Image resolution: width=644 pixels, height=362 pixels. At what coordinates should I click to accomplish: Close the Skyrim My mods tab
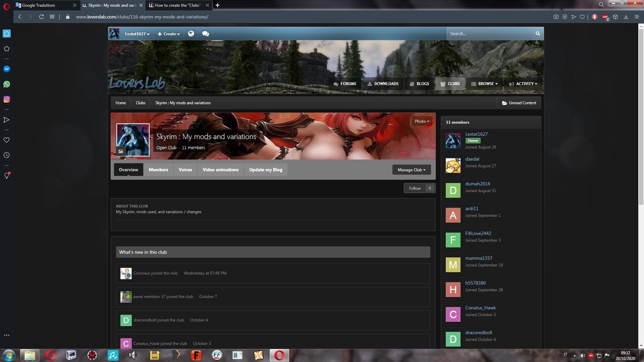141,5
